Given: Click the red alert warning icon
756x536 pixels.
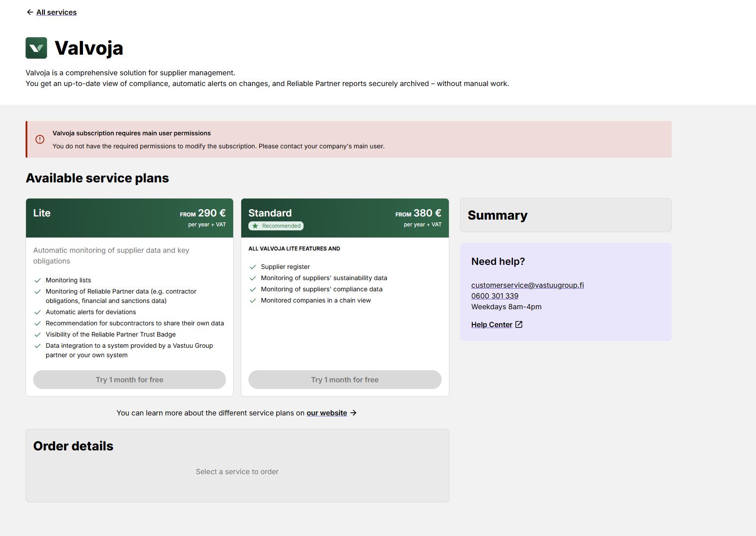Looking at the screenshot, I should coord(40,139).
